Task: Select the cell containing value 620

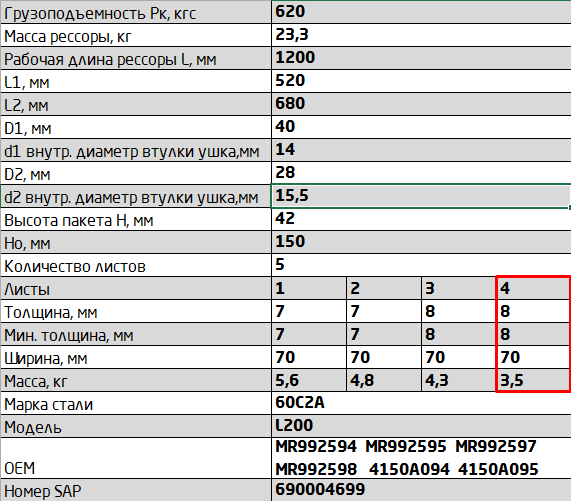Action: click(421, 12)
